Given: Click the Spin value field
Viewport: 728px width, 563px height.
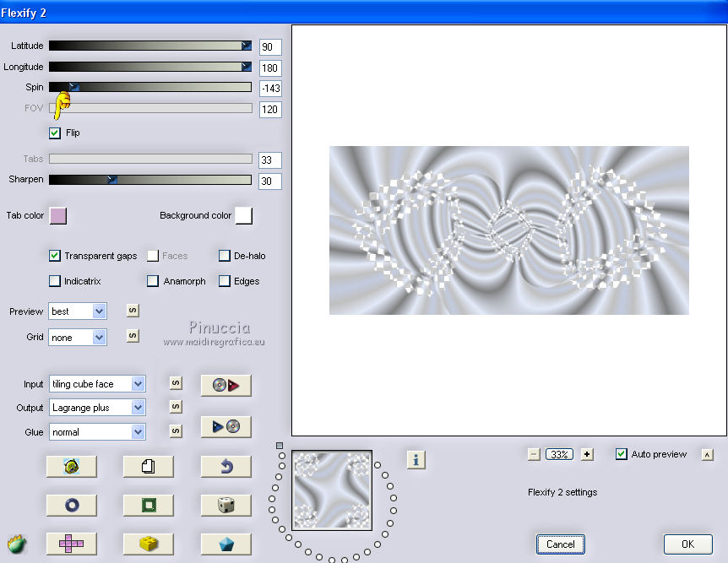Looking at the screenshot, I should click(270, 88).
